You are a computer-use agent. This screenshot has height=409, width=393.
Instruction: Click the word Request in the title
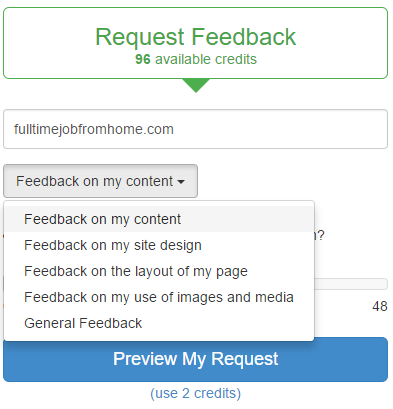click(140, 37)
